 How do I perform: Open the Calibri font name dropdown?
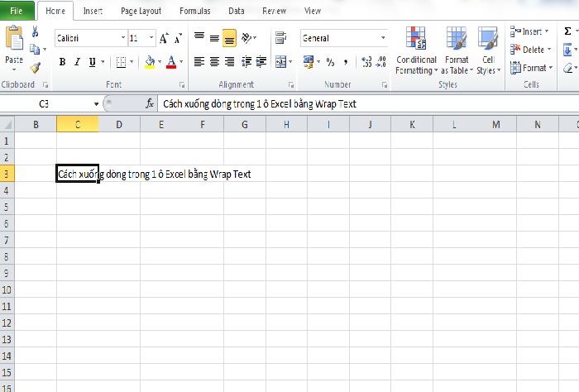pos(123,38)
